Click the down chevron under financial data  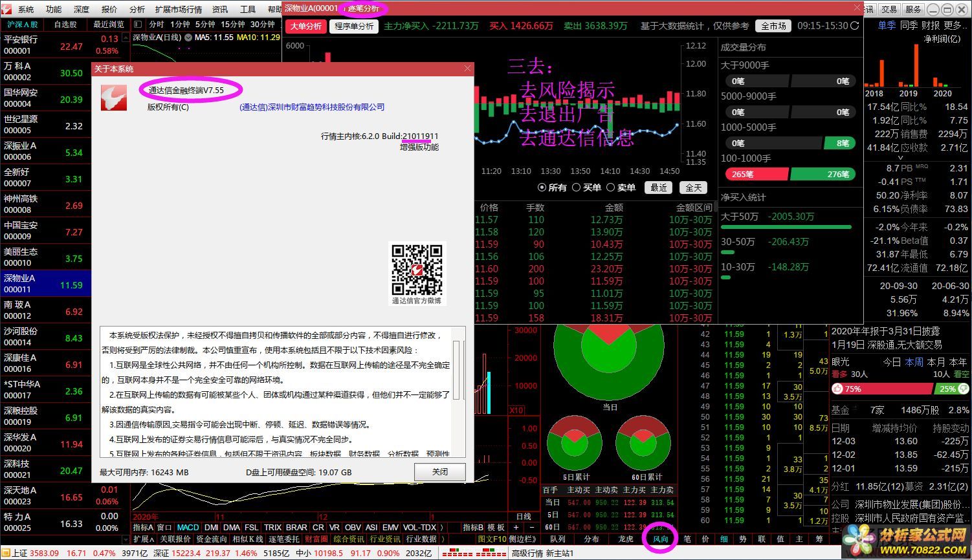[x=900, y=157]
